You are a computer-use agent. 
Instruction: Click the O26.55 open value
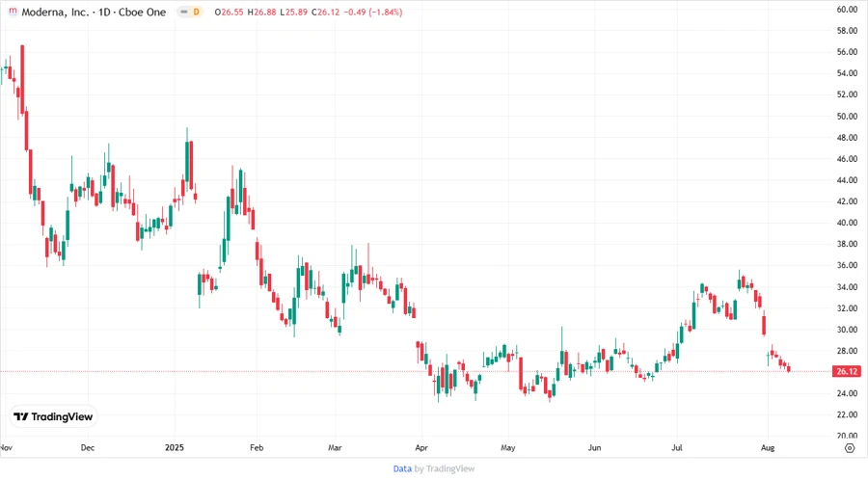230,13
